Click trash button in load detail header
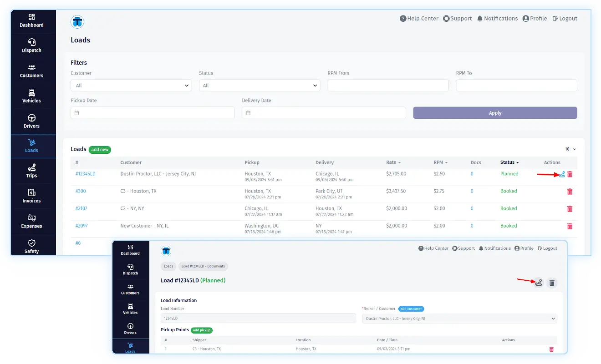This screenshot has height=364, width=601. (x=552, y=283)
